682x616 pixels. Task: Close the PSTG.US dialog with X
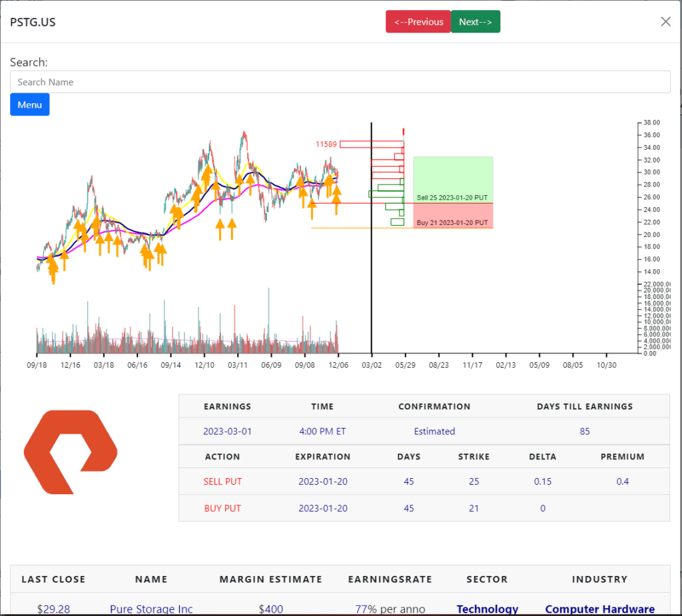(665, 22)
